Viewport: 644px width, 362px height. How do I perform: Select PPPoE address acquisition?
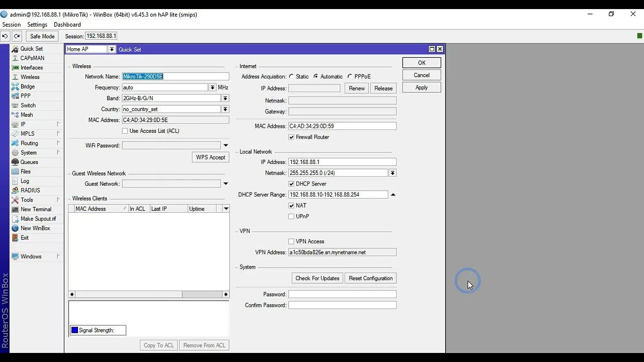[x=350, y=76]
